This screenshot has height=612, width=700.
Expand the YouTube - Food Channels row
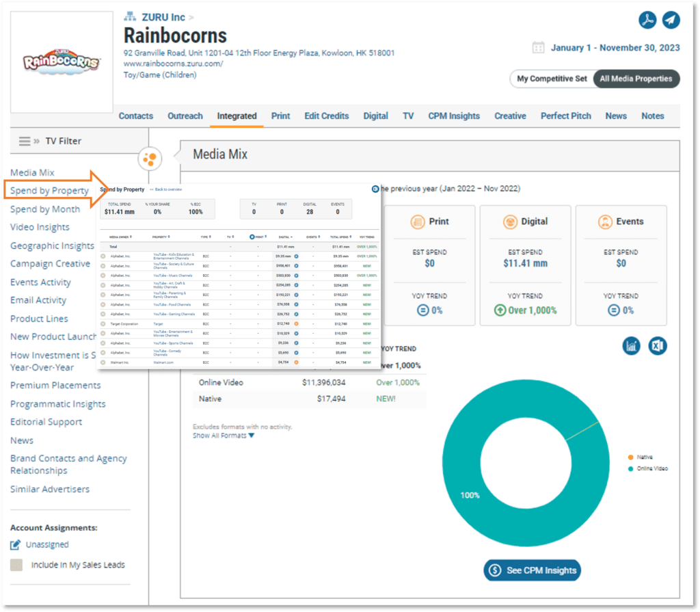[x=103, y=305]
